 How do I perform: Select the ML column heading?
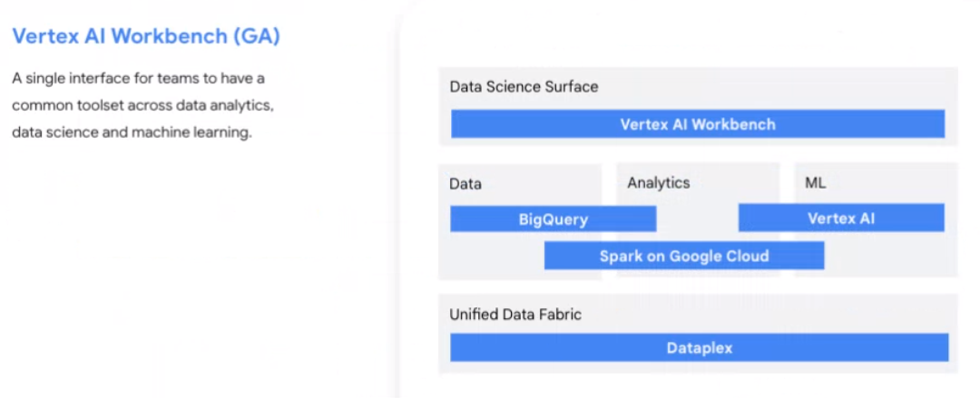click(815, 183)
